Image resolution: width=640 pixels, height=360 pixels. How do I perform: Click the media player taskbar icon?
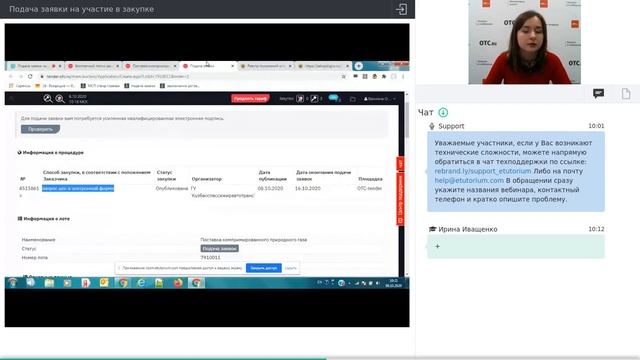click(67, 282)
